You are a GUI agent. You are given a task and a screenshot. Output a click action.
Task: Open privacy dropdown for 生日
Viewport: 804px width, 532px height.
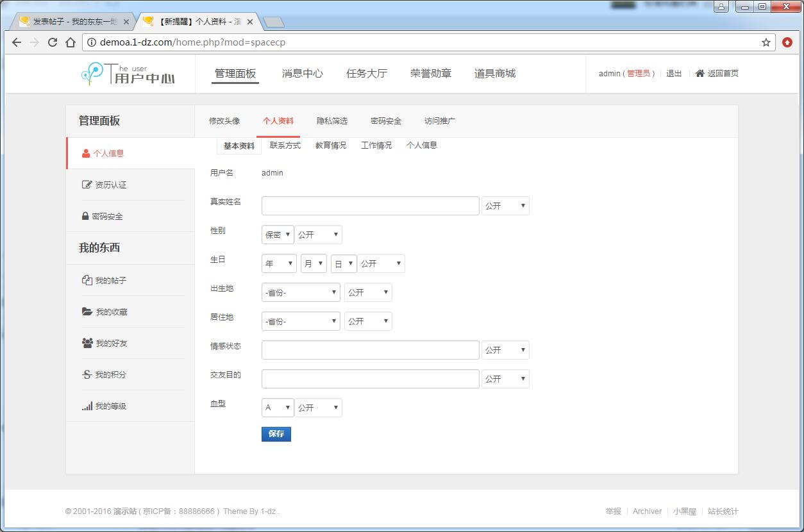click(x=381, y=263)
